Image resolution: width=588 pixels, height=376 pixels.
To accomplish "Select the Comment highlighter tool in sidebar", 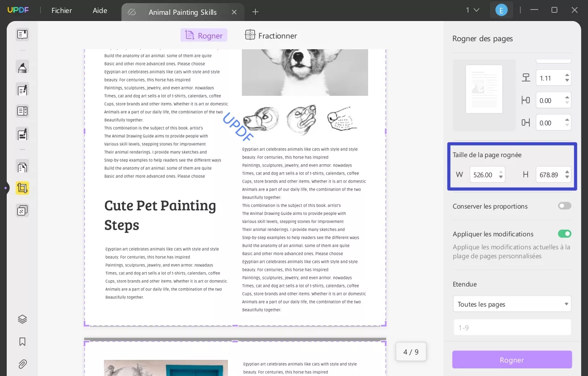I will pos(22,67).
